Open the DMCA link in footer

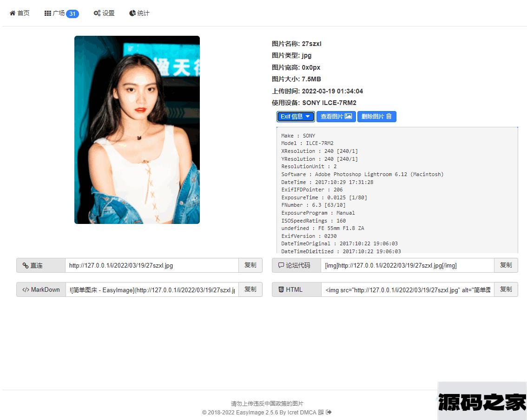click(308, 412)
